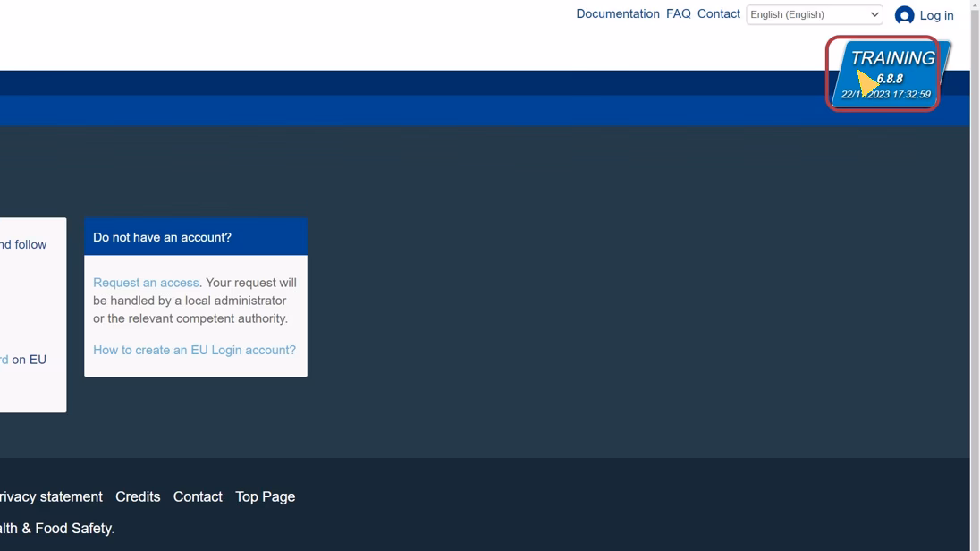This screenshot has height=551, width=980.
Task: Open How to create an EU Login account
Action: [194, 350]
